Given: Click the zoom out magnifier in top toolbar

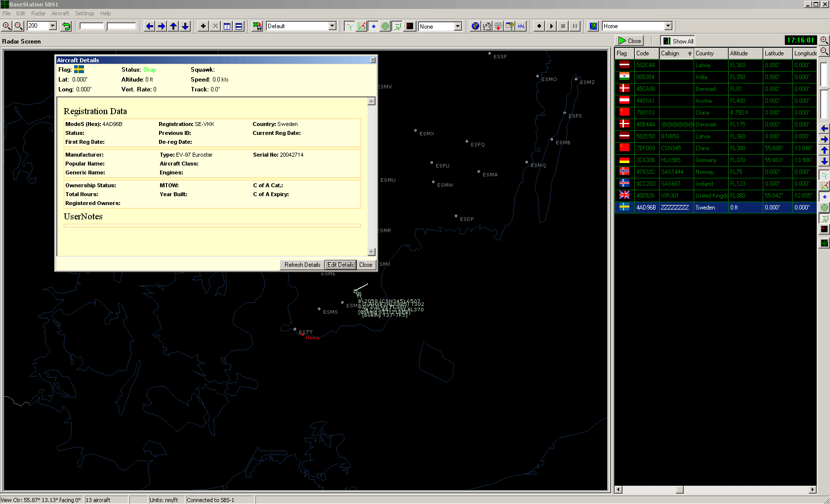Looking at the screenshot, I should click(19, 26).
